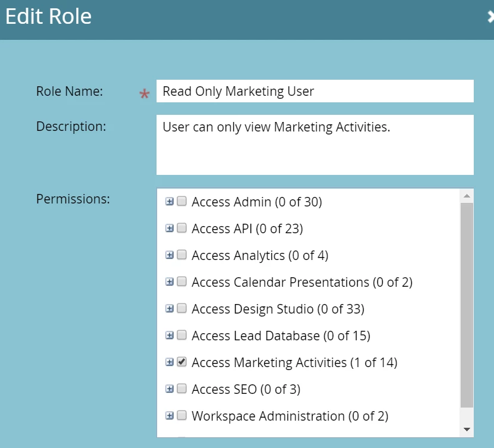
Task: Expand the Access SEO node
Action: click(170, 389)
